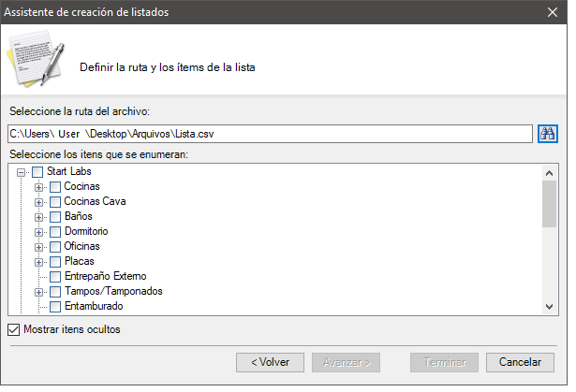Select the Oficinas tree item
The height and width of the screenshot is (392, 576).
pos(81,246)
